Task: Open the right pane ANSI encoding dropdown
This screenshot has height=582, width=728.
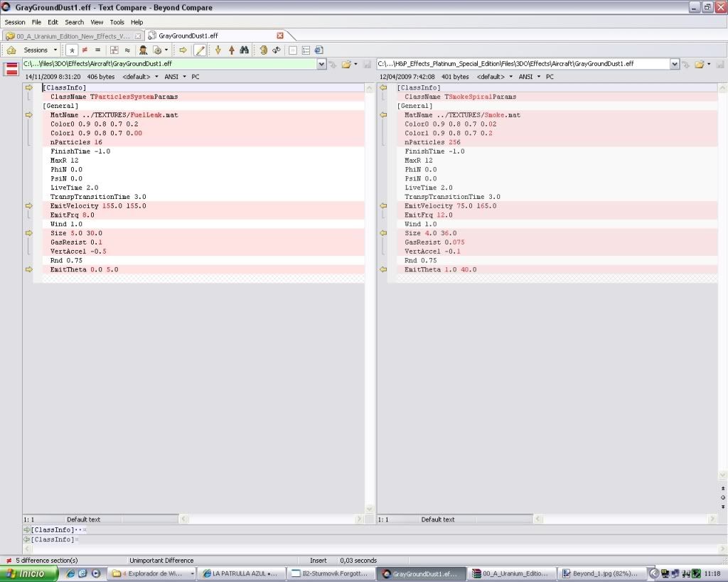Action: point(529,77)
